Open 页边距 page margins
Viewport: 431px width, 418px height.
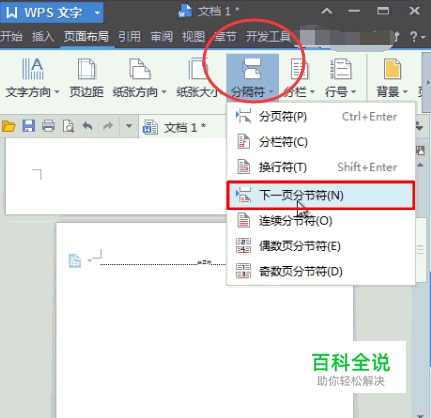[86, 77]
